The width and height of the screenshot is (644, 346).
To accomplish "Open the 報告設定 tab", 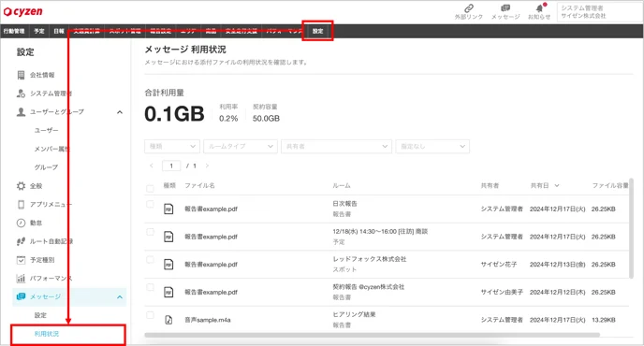I will [x=161, y=31].
